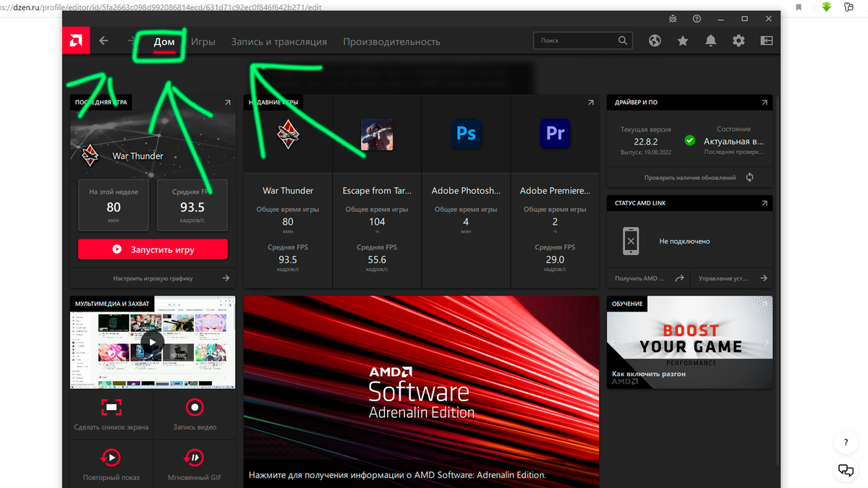The height and width of the screenshot is (488, 868).
Task: Click the AMD logo icon
Action: coord(75,41)
